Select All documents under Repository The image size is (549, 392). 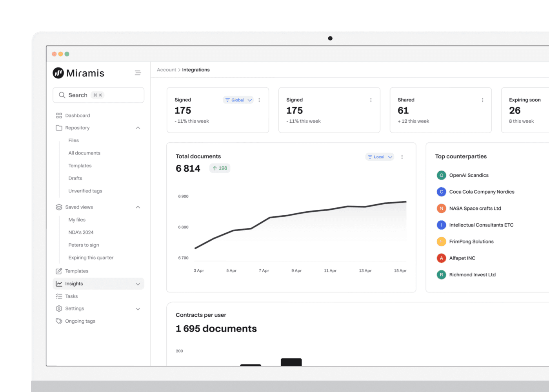pyautogui.click(x=84, y=153)
